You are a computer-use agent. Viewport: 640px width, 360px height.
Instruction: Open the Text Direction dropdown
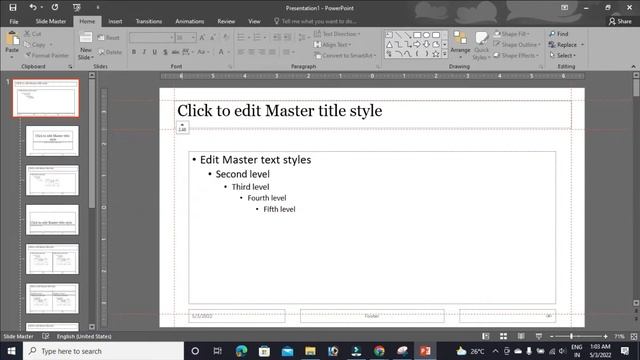coord(337,34)
